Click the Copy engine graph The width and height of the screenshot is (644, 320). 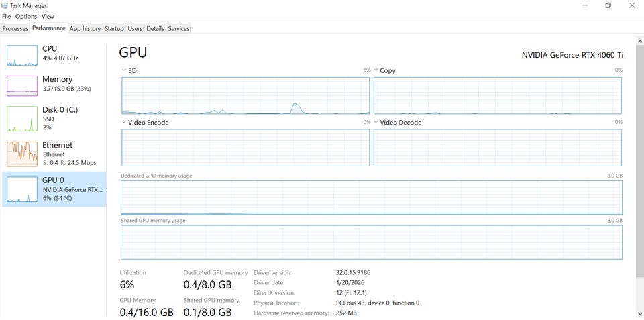(x=497, y=96)
